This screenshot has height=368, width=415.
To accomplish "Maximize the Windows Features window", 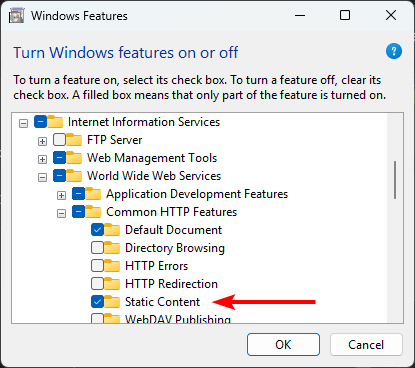I will [x=345, y=15].
